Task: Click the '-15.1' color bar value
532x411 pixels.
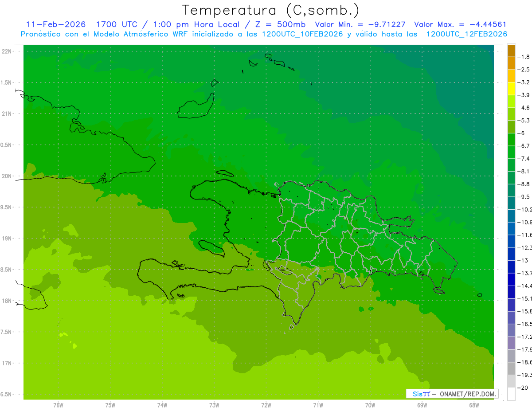Action: click(x=525, y=298)
